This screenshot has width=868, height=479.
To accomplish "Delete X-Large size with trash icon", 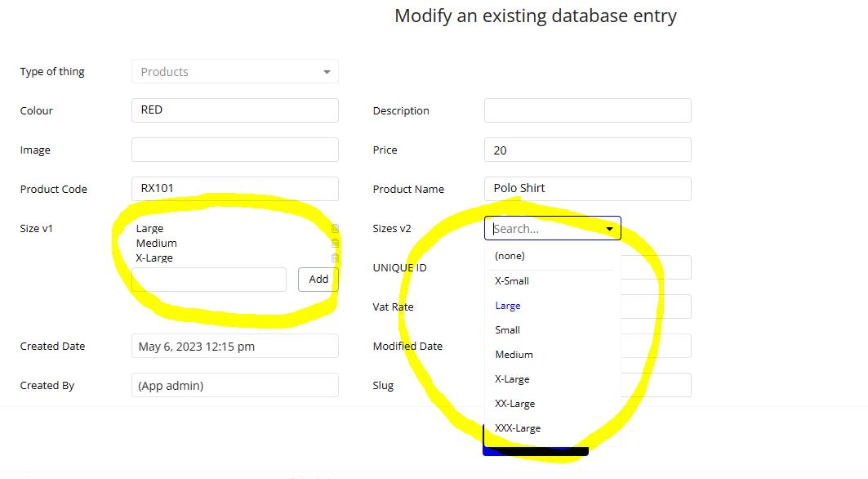I will coord(335,257).
